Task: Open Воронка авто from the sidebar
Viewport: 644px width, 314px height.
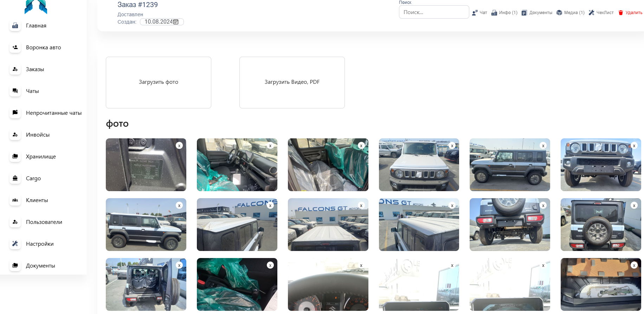Action: pos(43,48)
